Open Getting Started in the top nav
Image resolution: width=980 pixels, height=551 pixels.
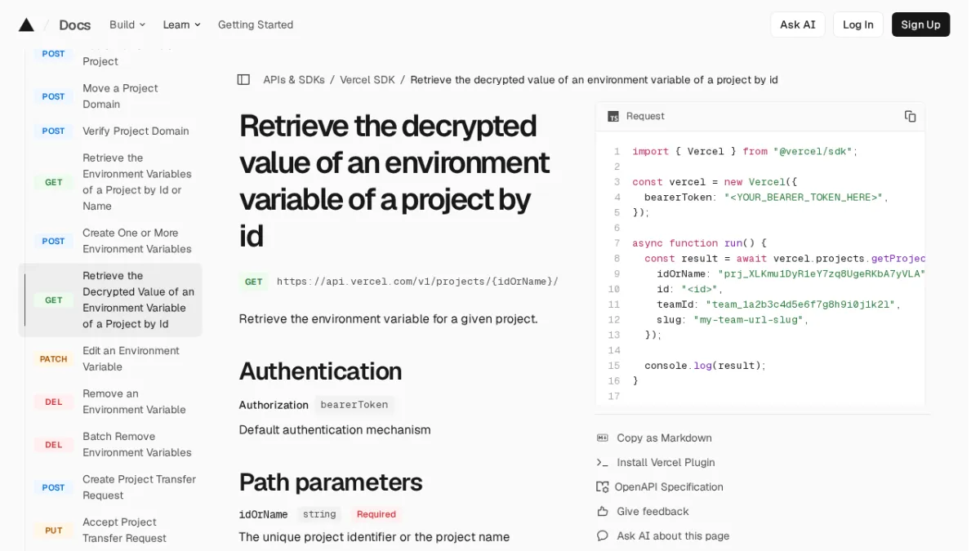[x=256, y=24]
